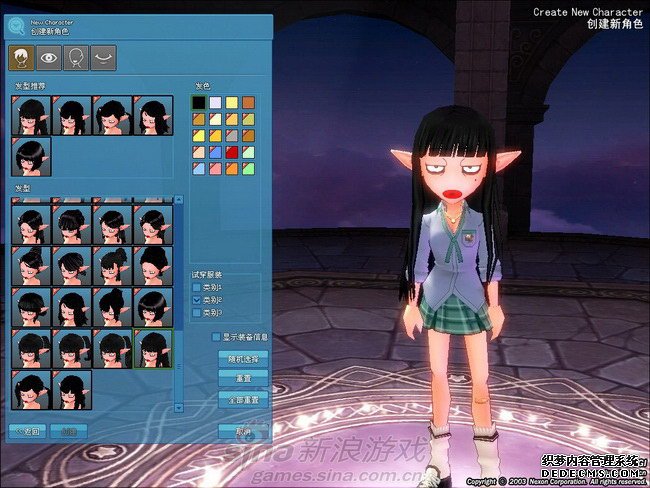Uncheck the 类别2 outfit checkbox

tap(198, 299)
